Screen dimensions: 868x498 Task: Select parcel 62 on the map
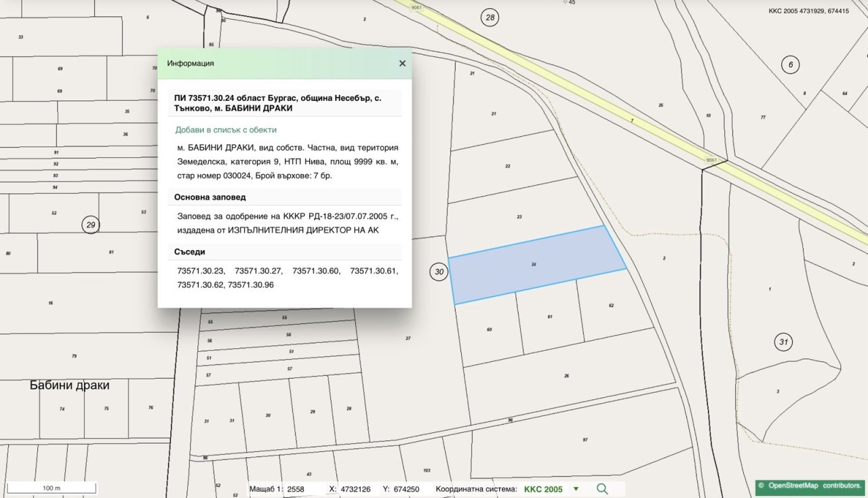(x=611, y=306)
